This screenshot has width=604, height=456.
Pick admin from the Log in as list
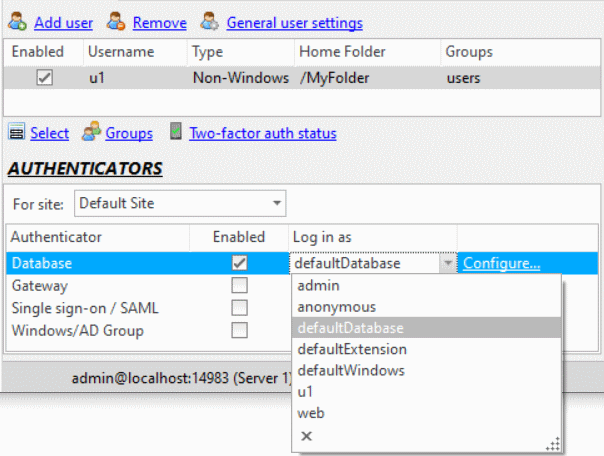point(318,286)
